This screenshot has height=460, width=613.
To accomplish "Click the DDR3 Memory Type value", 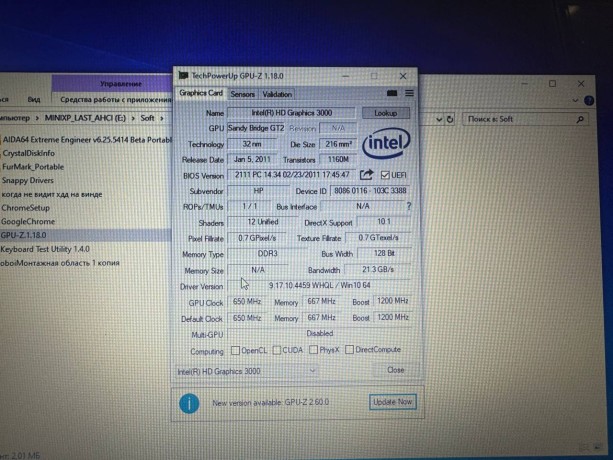I will click(x=267, y=254).
